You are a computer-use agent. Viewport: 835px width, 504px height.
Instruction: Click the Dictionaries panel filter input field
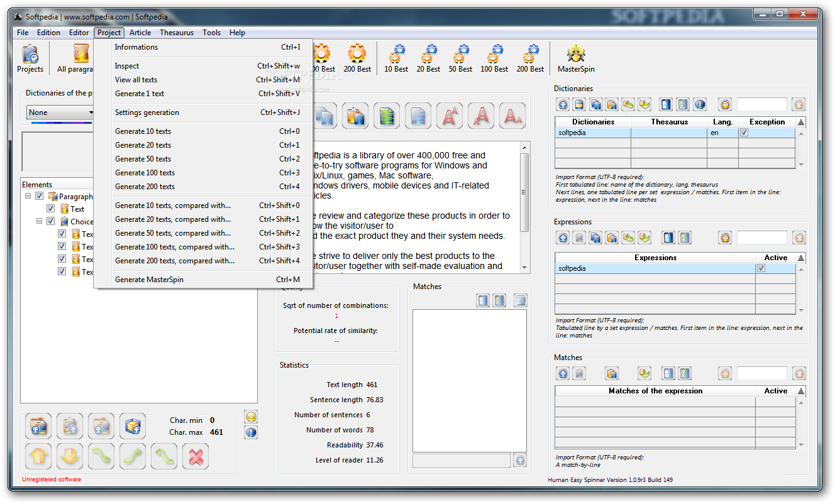tap(761, 104)
